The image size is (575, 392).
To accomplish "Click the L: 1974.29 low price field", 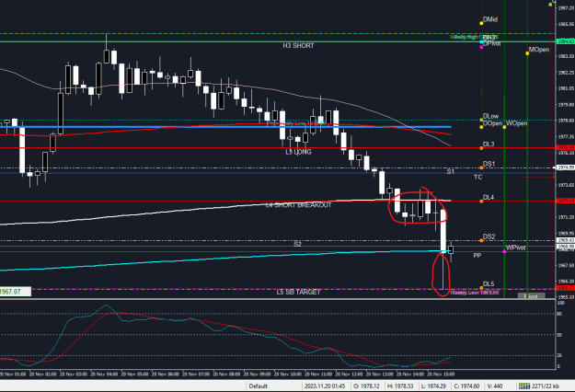I will click(433, 386).
